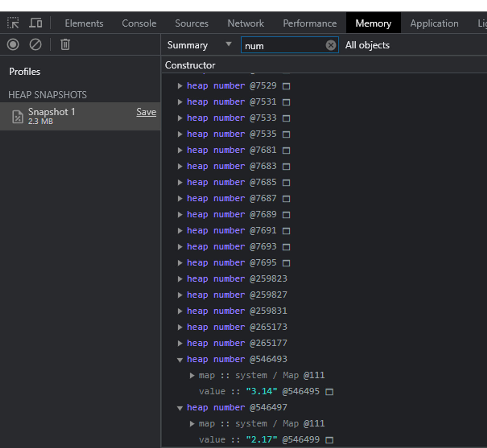487x448 pixels.
Task: Select heap number @259831 row
Action: click(324, 311)
